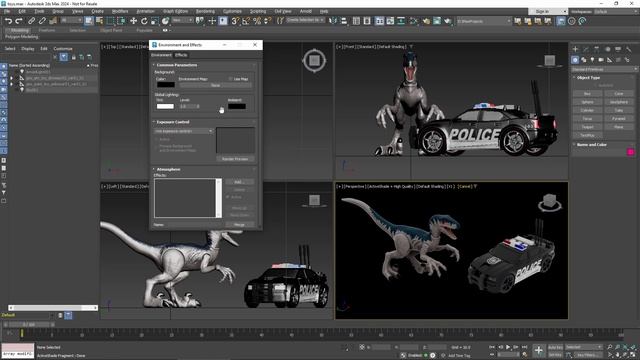The image size is (640, 360).
Task: Open the Rendering menu
Action: [205, 11]
